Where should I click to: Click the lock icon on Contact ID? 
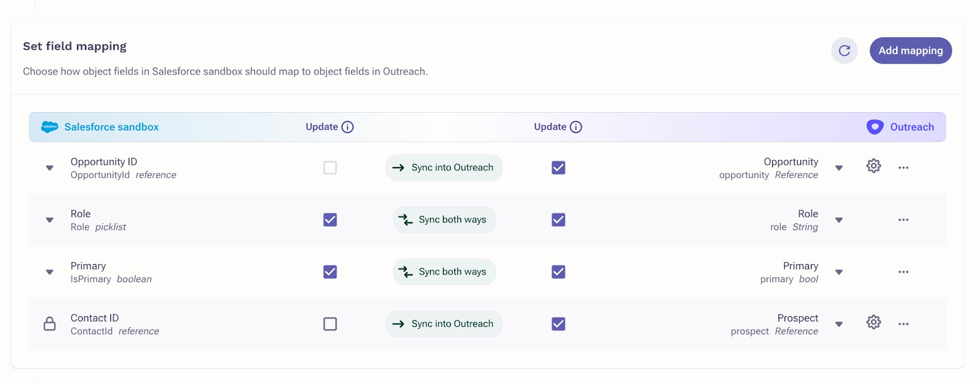coord(50,323)
